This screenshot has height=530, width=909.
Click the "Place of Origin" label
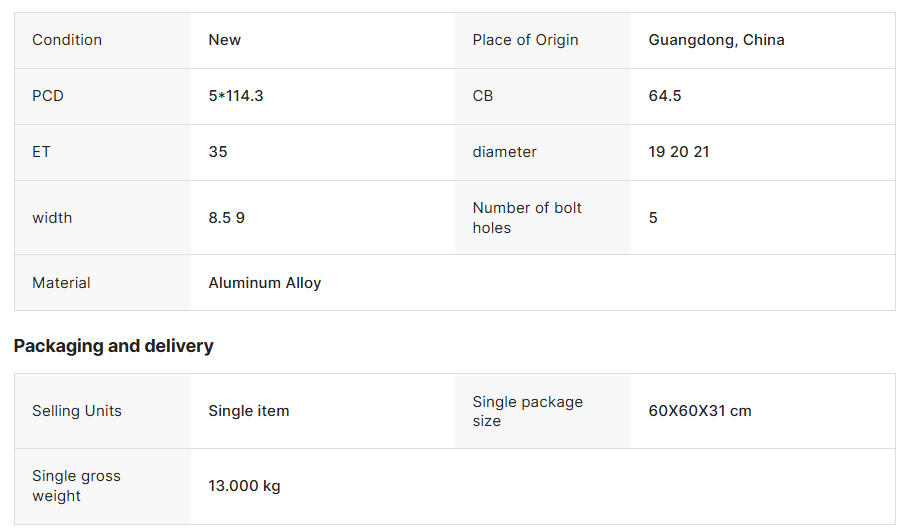pos(525,40)
